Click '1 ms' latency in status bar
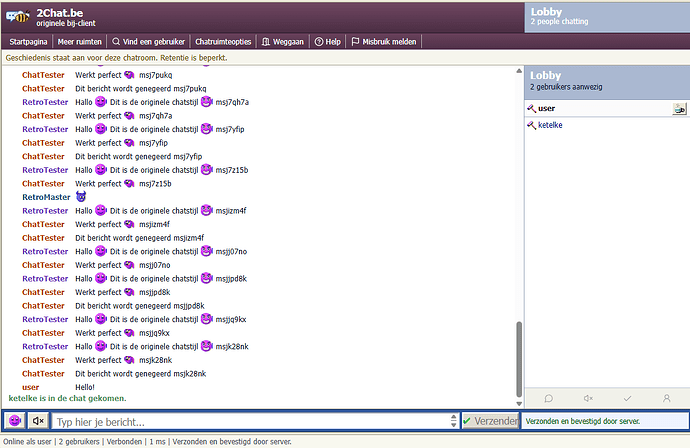The width and height of the screenshot is (690, 448). coord(157,441)
